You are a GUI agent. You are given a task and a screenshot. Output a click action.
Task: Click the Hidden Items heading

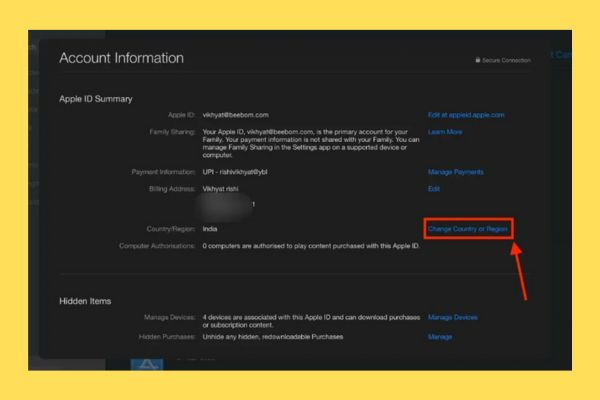click(x=85, y=301)
